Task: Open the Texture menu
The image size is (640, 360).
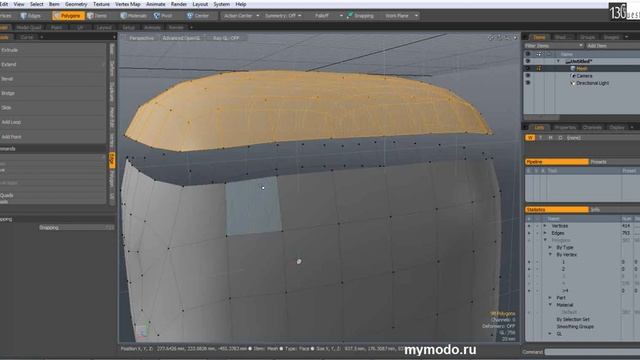Action: tap(101, 4)
